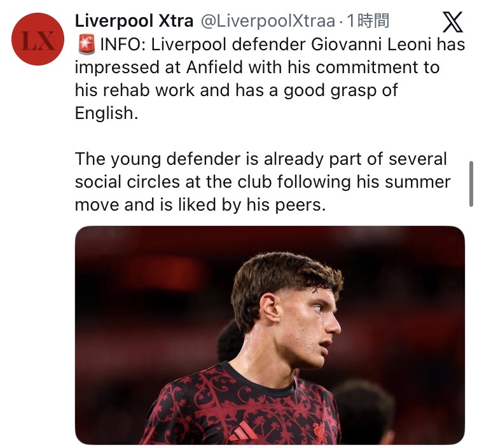
Task: Click the X logo icon
Action: point(452,22)
